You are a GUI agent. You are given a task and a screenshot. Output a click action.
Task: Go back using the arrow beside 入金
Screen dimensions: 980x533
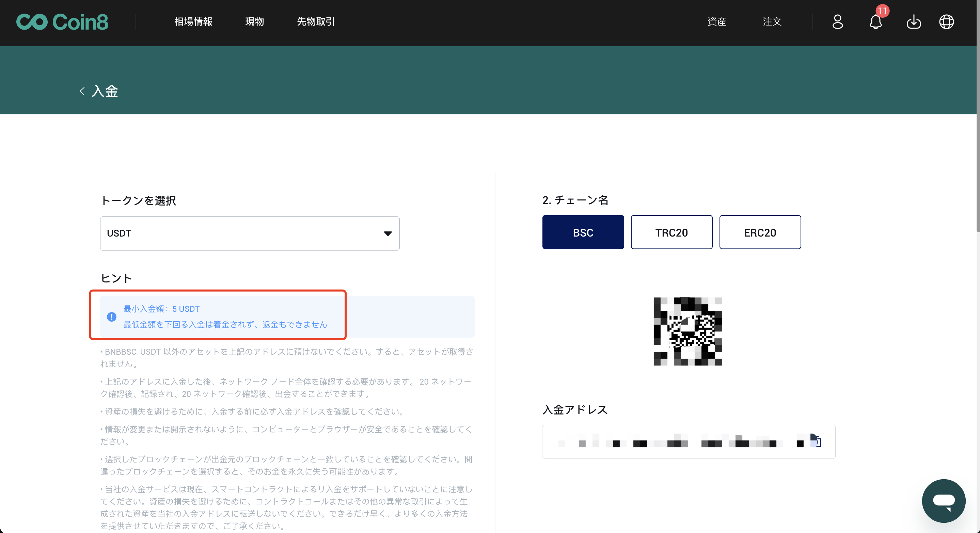point(82,91)
